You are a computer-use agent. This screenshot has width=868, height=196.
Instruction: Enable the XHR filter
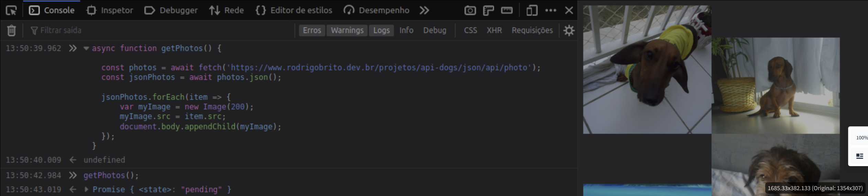tap(494, 31)
